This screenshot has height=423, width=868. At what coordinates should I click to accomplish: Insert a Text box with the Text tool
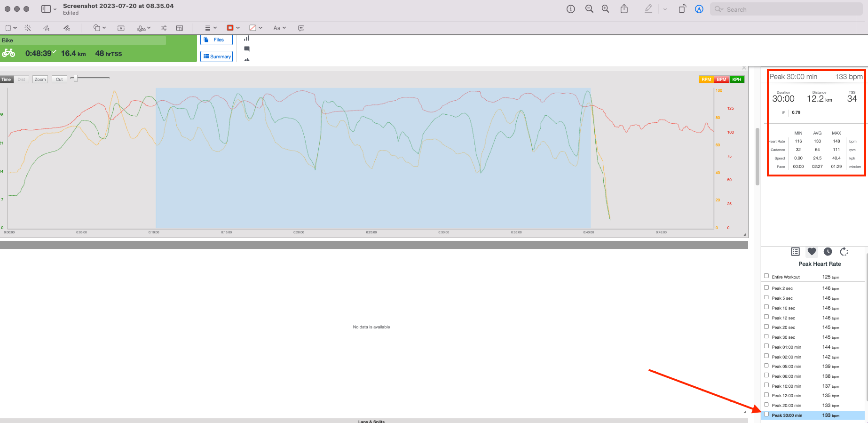[x=121, y=28]
